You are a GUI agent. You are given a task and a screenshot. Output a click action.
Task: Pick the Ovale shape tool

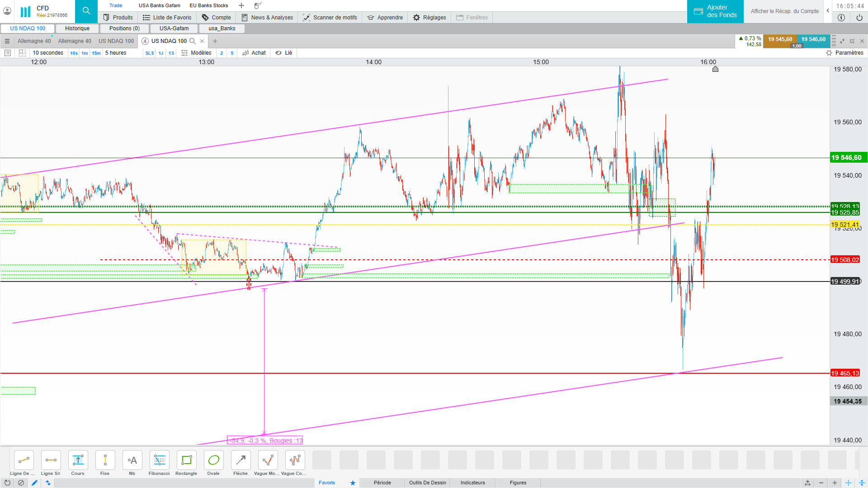pyautogui.click(x=213, y=460)
